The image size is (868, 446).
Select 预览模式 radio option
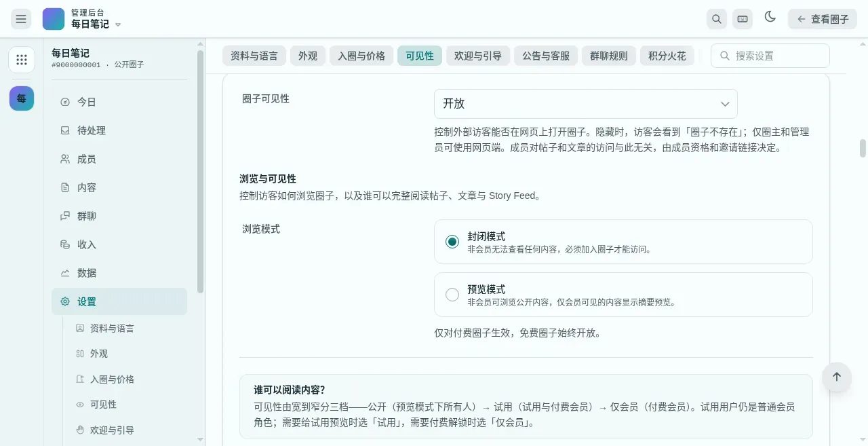tap(452, 295)
